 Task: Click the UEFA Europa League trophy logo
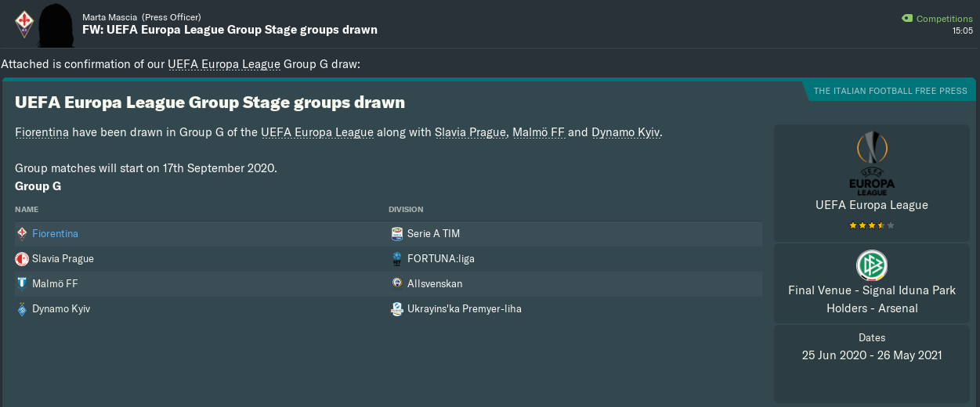pyautogui.click(x=871, y=164)
